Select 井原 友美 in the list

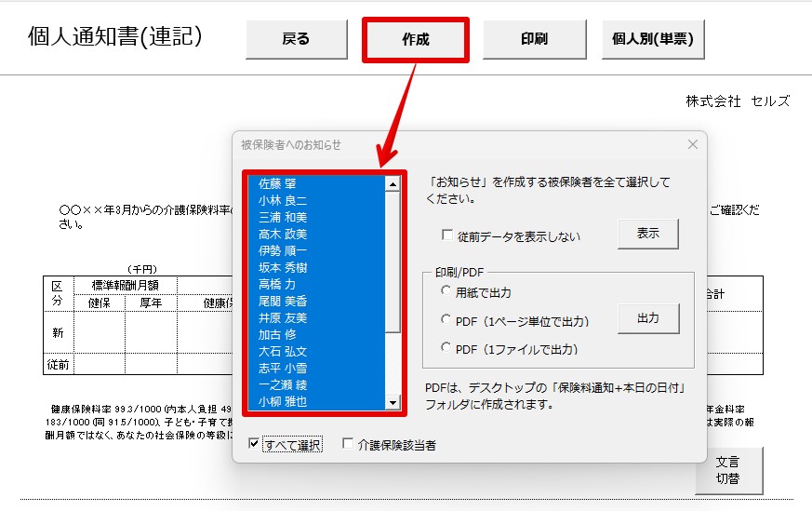click(317, 317)
